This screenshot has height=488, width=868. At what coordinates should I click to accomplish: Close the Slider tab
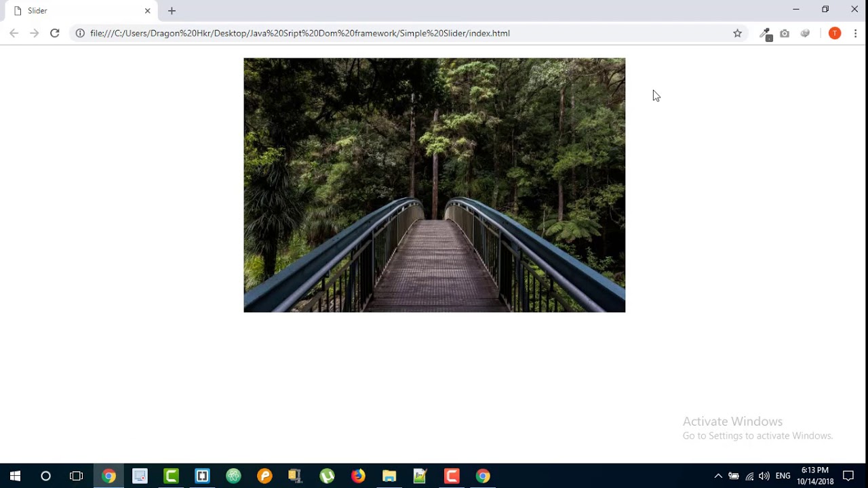(x=147, y=11)
